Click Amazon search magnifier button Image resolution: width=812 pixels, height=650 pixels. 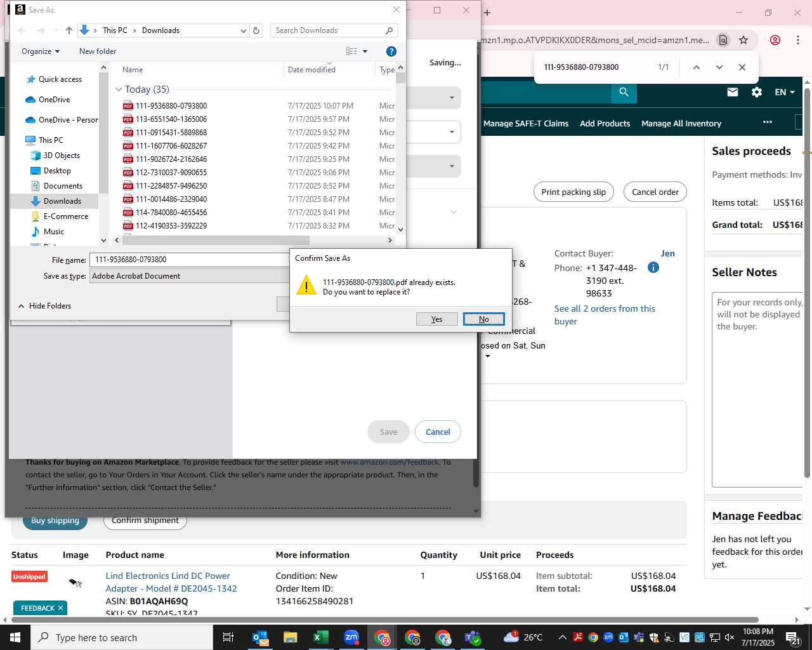[x=624, y=92]
